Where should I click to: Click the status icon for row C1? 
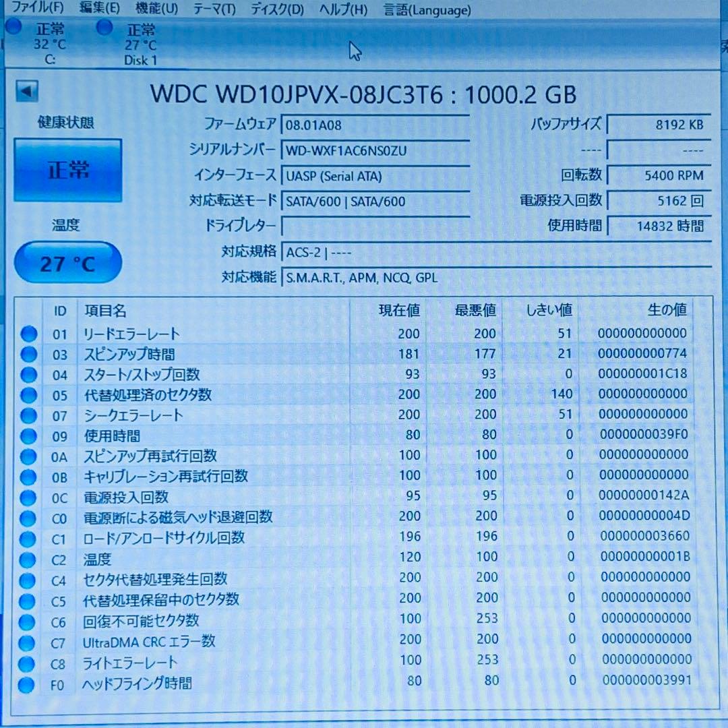(28, 539)
